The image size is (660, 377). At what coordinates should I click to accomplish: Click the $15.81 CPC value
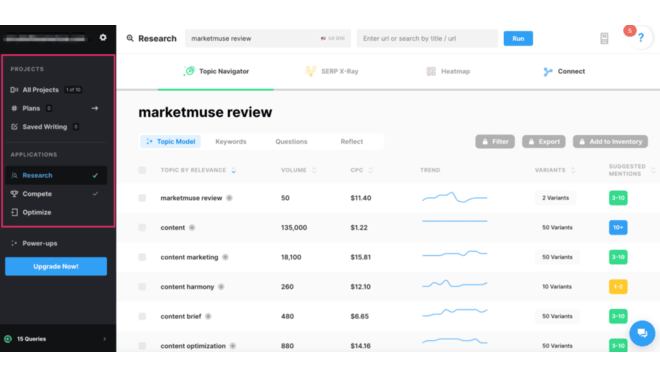click(x=361, y=257)
